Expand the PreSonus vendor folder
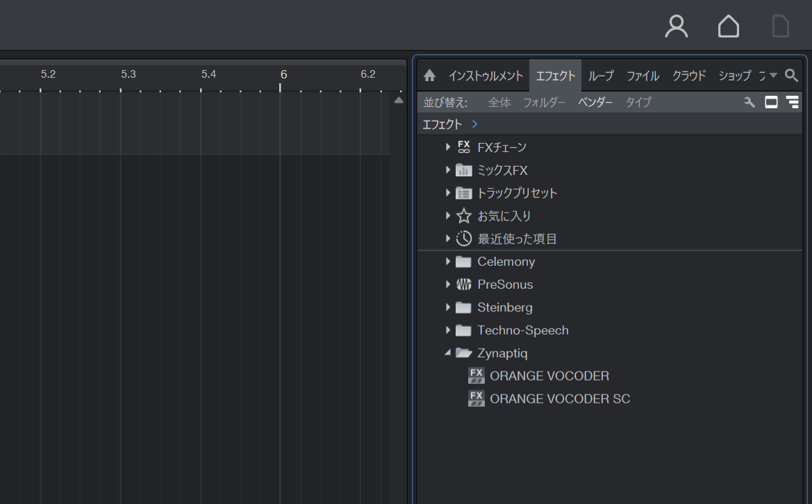 [x=448, y=284]
